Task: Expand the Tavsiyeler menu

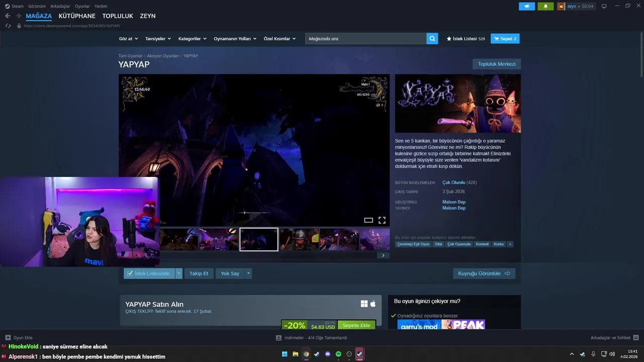Action: tap(158, 39)
